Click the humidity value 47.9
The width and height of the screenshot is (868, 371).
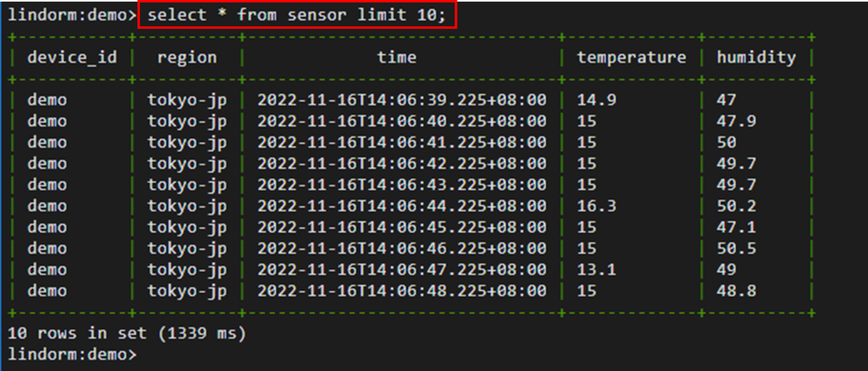[736, 121]
